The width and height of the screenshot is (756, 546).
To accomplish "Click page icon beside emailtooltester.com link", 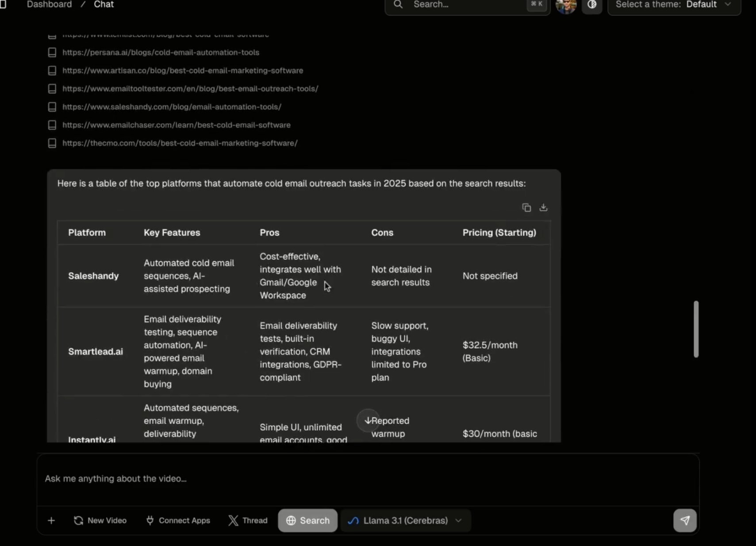I will tap(52, 89).
